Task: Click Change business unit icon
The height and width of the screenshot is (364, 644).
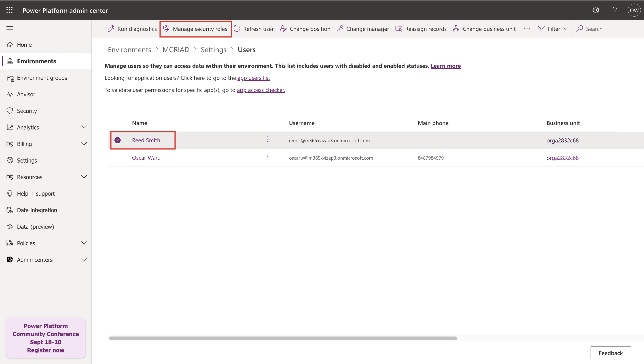Action: 456,29
